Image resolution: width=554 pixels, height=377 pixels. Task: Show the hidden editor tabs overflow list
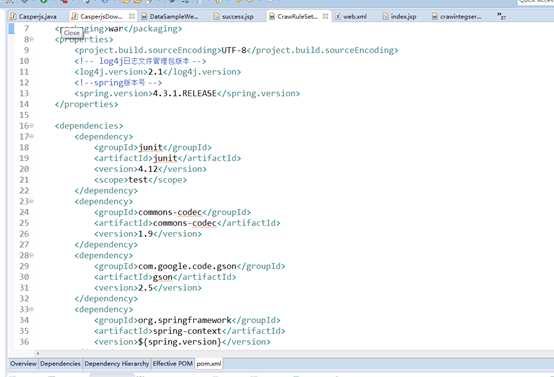pyautogui.click(x=501, y=16)
